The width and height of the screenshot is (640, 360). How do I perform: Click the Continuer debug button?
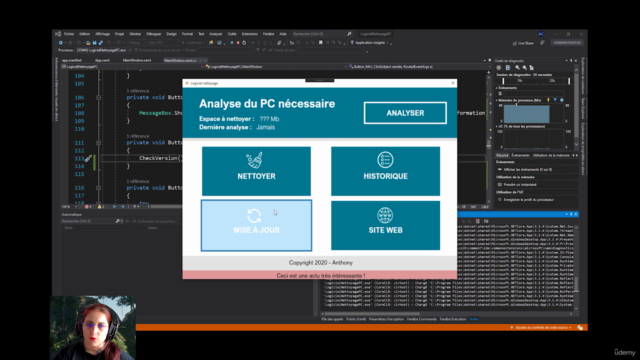192,42
